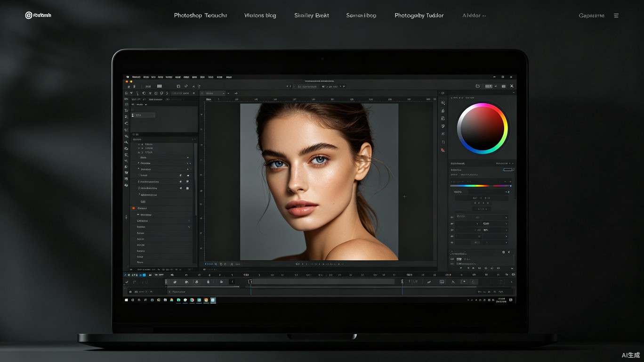Click the first item in the application menu bar
The image size is (644, 362).
[136, 77]
